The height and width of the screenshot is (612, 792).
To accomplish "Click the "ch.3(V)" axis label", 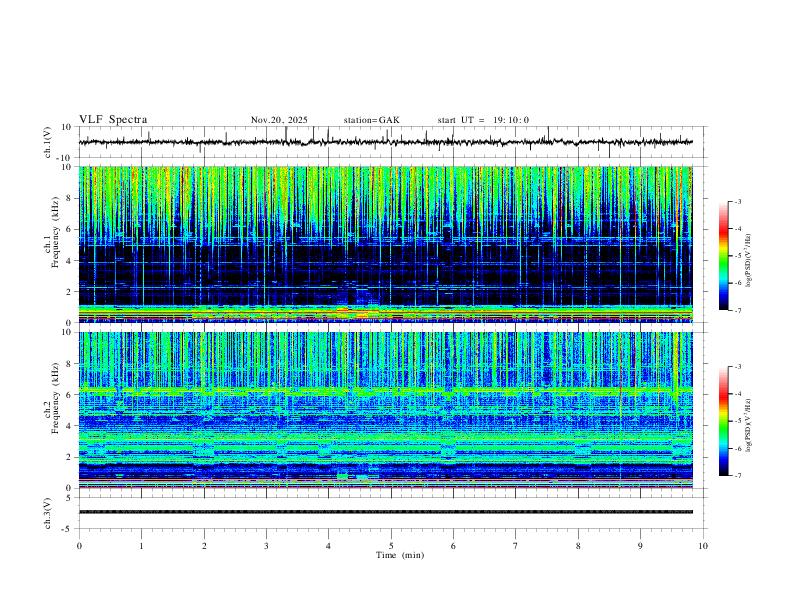I will click(48, 513).
